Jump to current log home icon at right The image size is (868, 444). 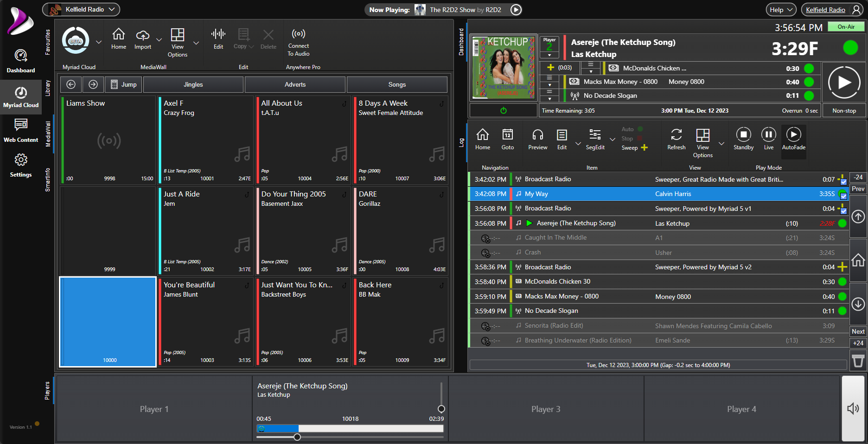(x=858, y=260)
